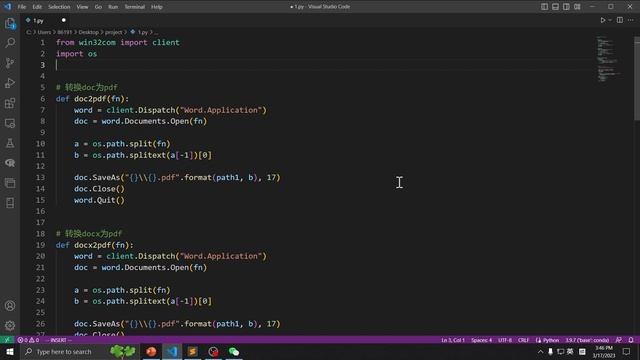
Task: Click the Spaces: 4 indentation status item
Action: (x=481, y=340)
